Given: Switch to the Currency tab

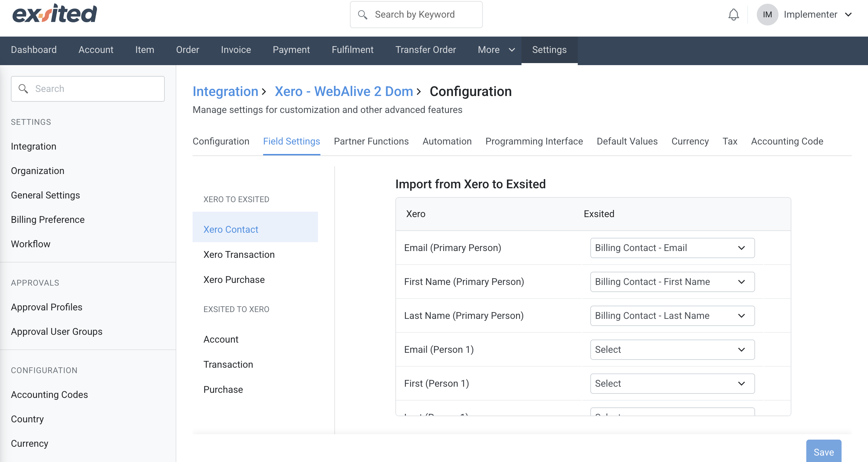Looking at the screenshot, I should [690, 141].
